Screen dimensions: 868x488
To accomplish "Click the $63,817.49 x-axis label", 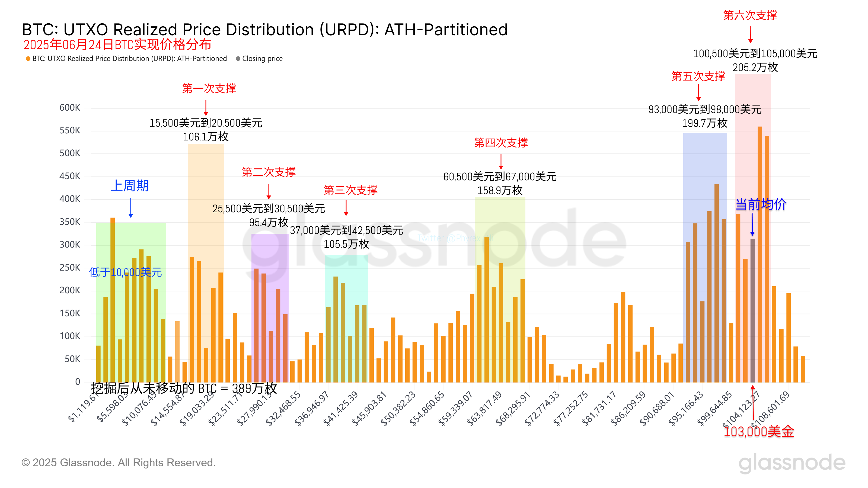I will (x=484, y=408).
